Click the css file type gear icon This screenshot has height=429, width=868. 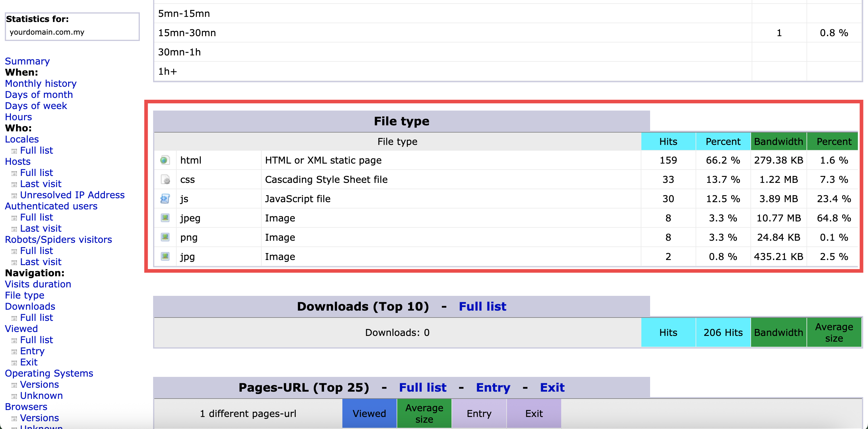[165, 180]
